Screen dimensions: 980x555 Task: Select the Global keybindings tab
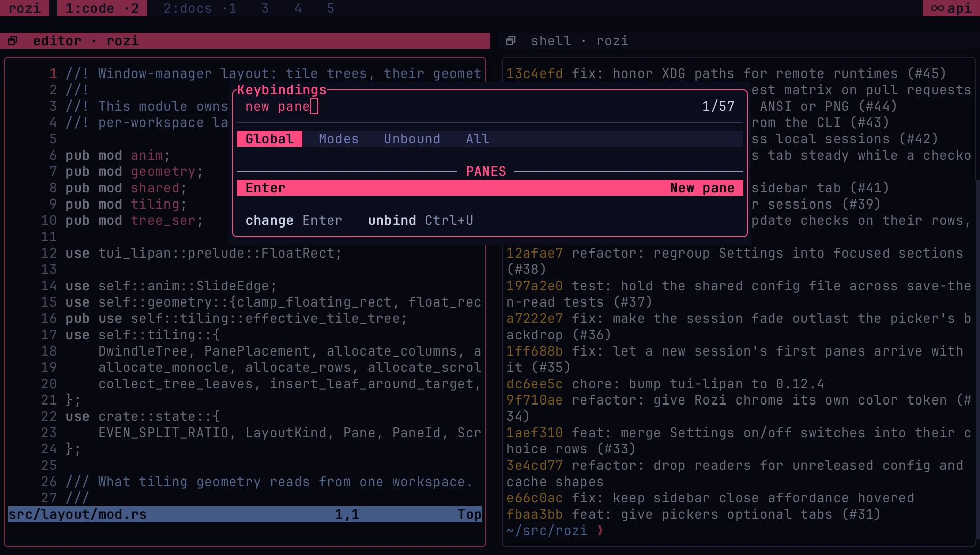coord(269,139)
